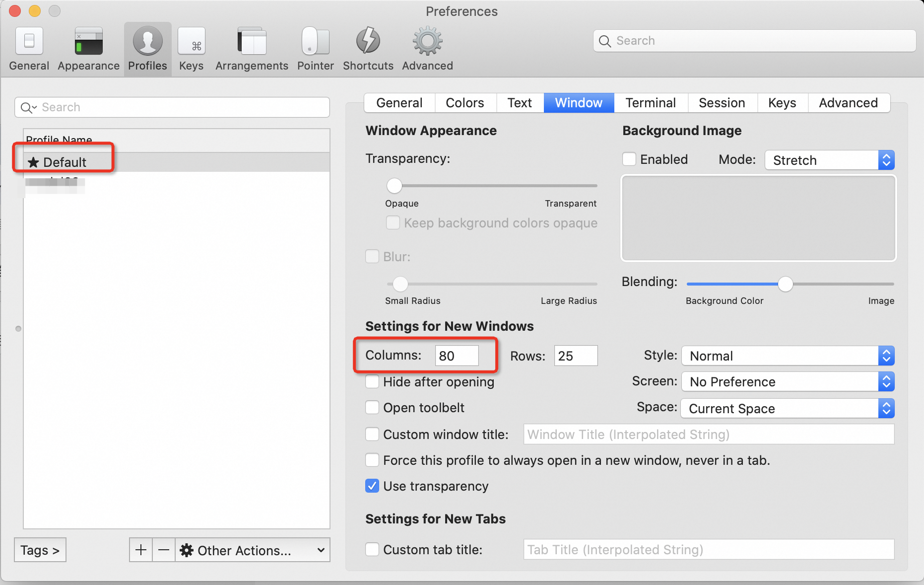Enable Custom tab title checkbox

coord(372,549)
